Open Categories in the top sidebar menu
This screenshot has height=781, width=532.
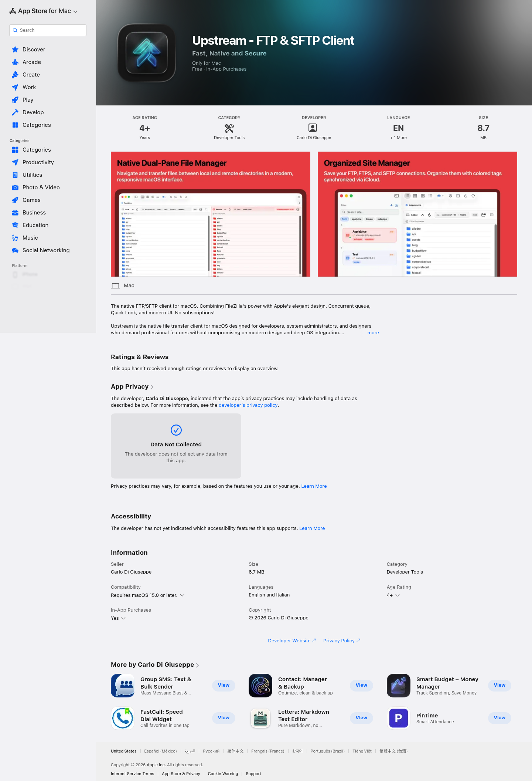[x=37, y=125]
